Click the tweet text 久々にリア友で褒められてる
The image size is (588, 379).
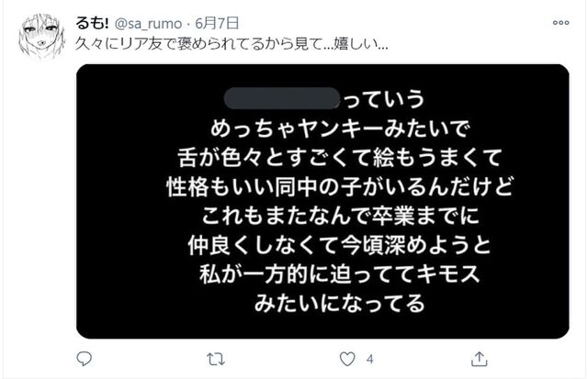click(164, 44)
